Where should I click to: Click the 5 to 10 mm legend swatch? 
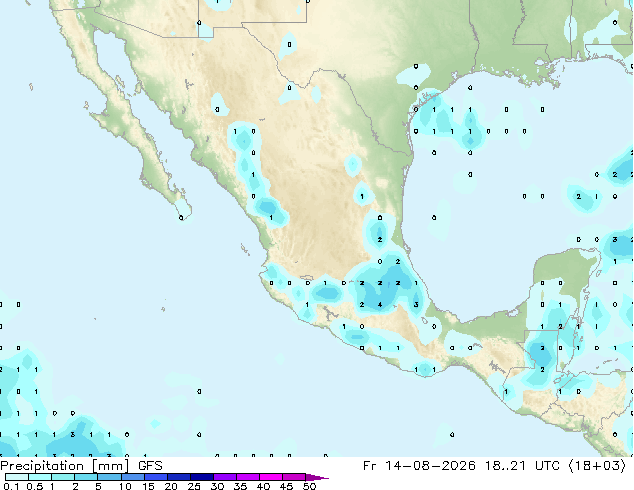coord(109,477)
